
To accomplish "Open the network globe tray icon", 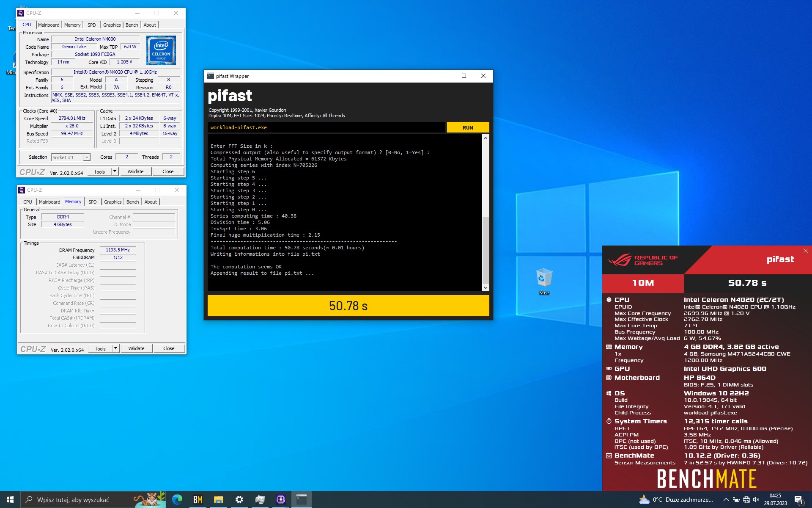I will tap(746, 500).
